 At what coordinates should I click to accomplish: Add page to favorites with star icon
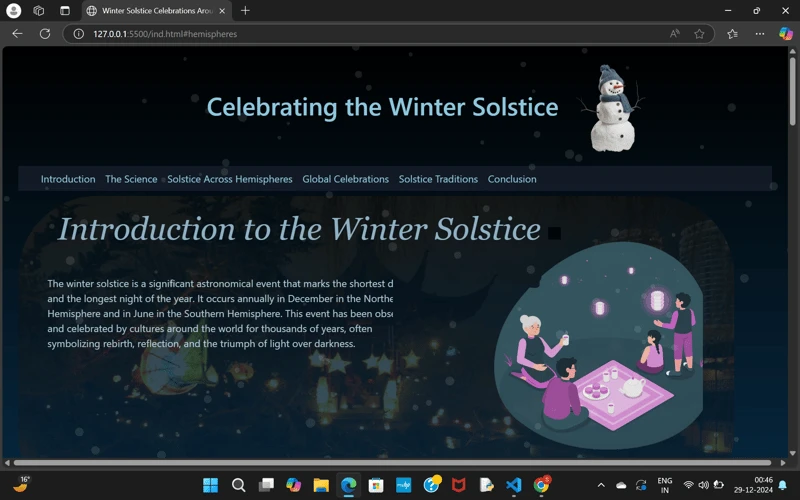tap(699, 33)
